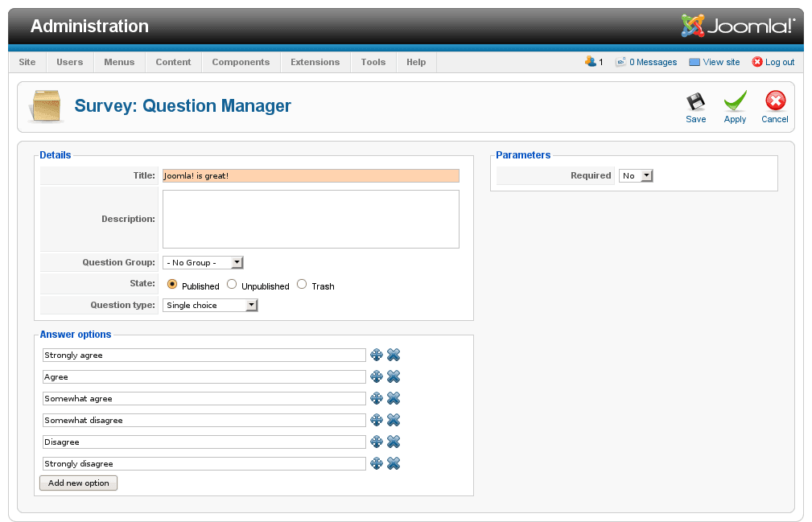Screen dimensions: 812x522
Task: Click the Log out link
Action: (x=773, y=62)
